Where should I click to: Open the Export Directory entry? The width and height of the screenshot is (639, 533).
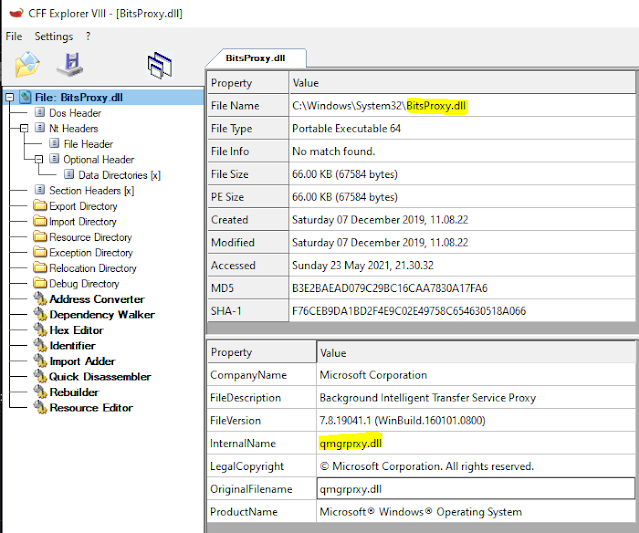(83, 206)
